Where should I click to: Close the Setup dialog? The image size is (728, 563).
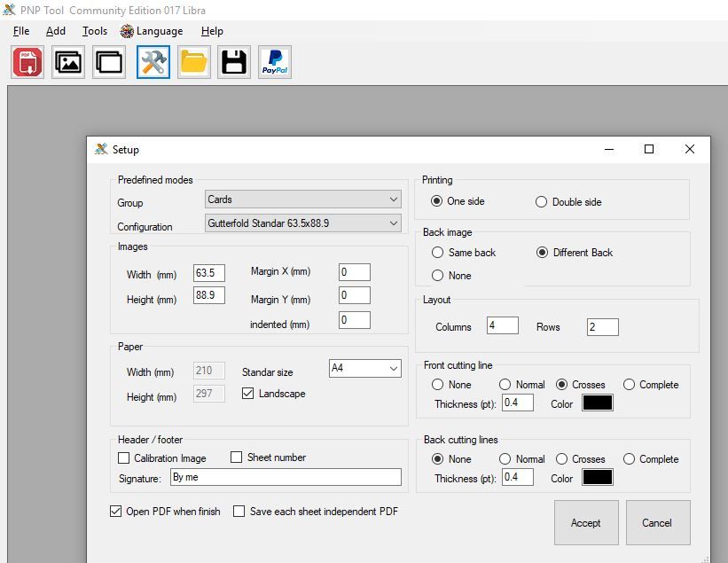coord(690,149)
